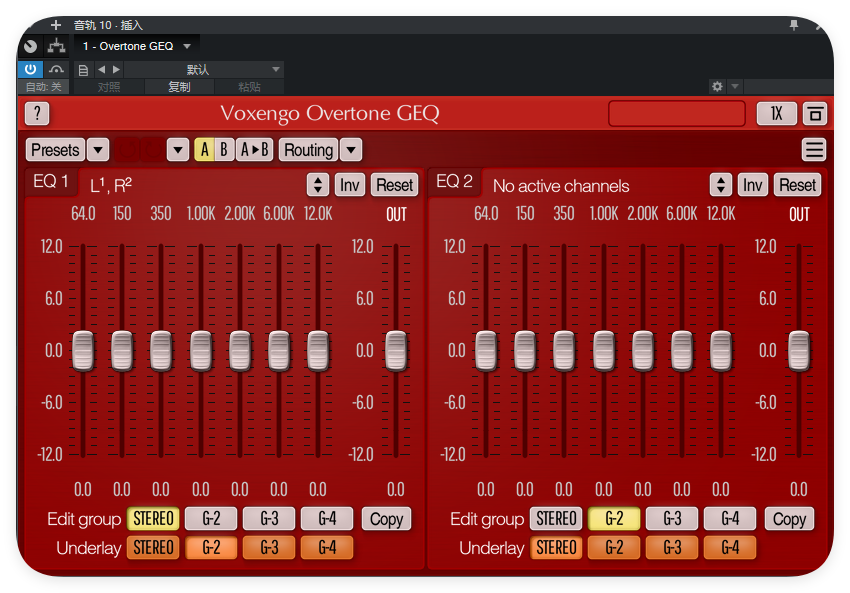Click the EQ 1 Inv button
This screenshot has height=593, width=850.
350,185
